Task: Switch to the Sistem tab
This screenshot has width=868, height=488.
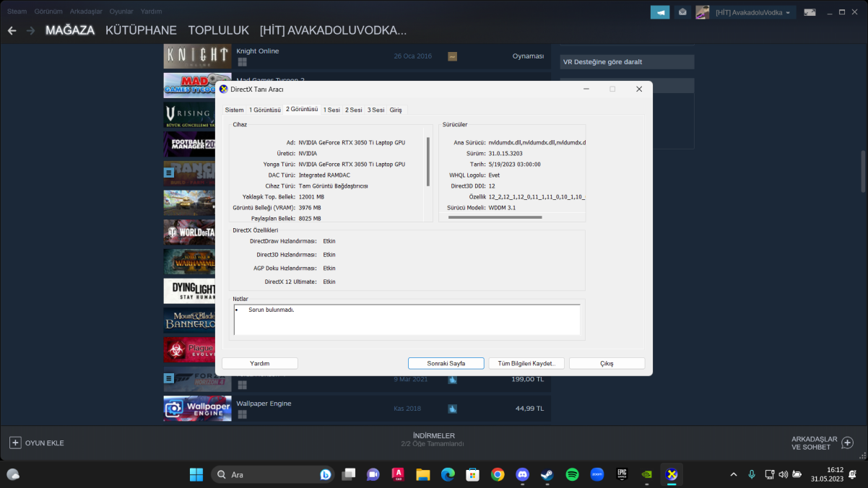Action: [x=234, y=110]
